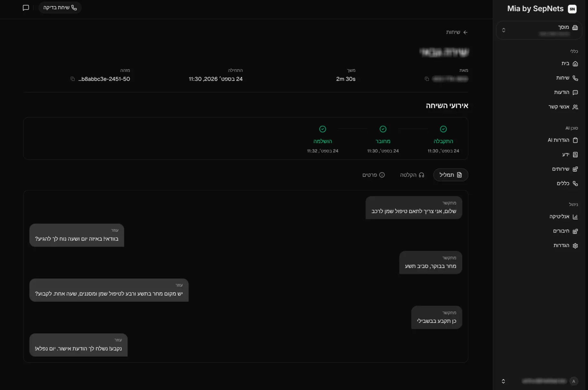588x390 pixels.
Task: Go back to שיחות via arrow link
Action: pyautogui.click(x=457, y=32)
